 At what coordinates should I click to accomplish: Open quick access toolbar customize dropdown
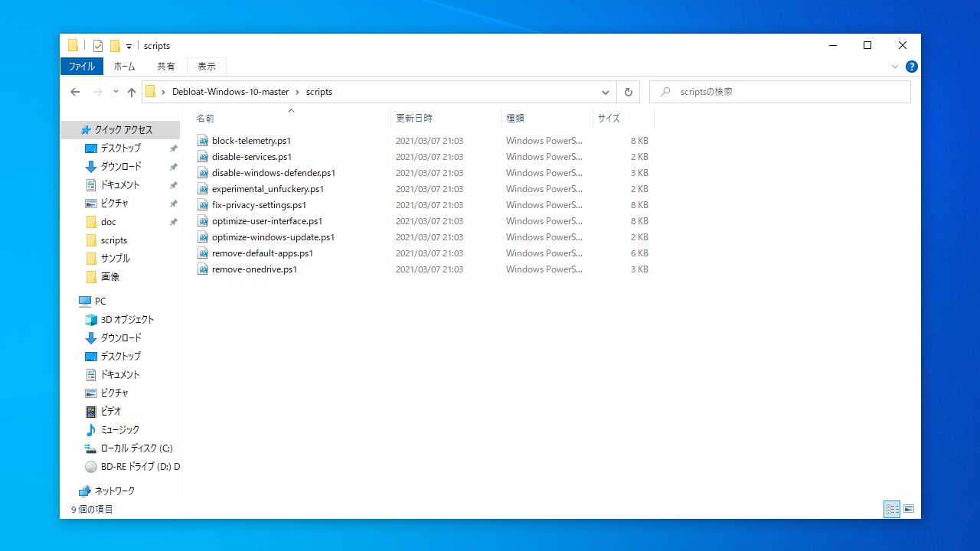[x=129, y=47]
